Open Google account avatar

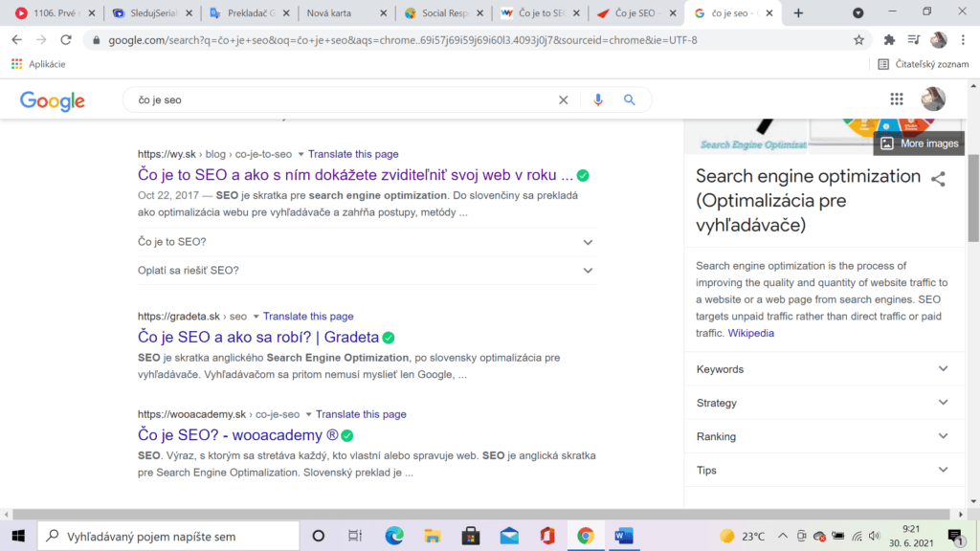[933, 99]
